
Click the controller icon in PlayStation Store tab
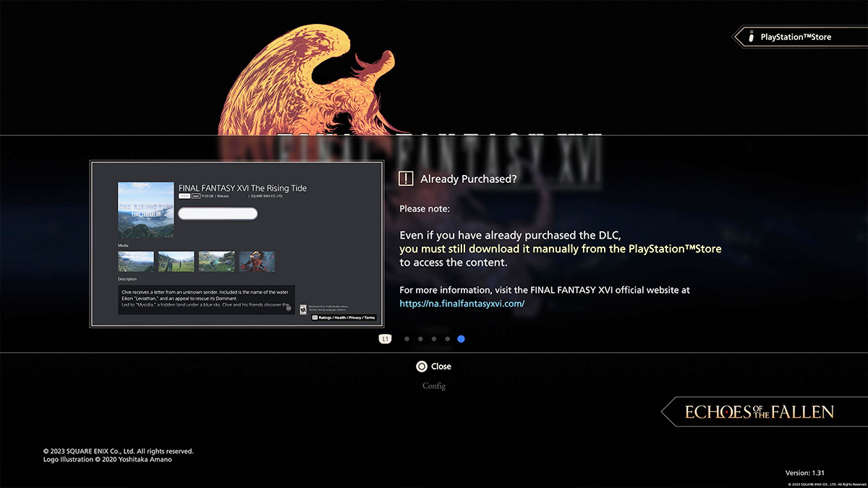pos(750,37)
